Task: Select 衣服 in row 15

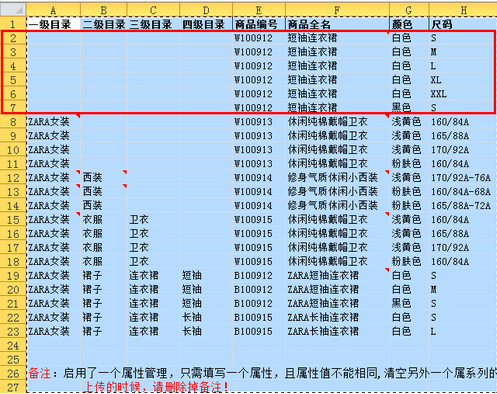Action: pyautogui.click(x=104, y=220)
